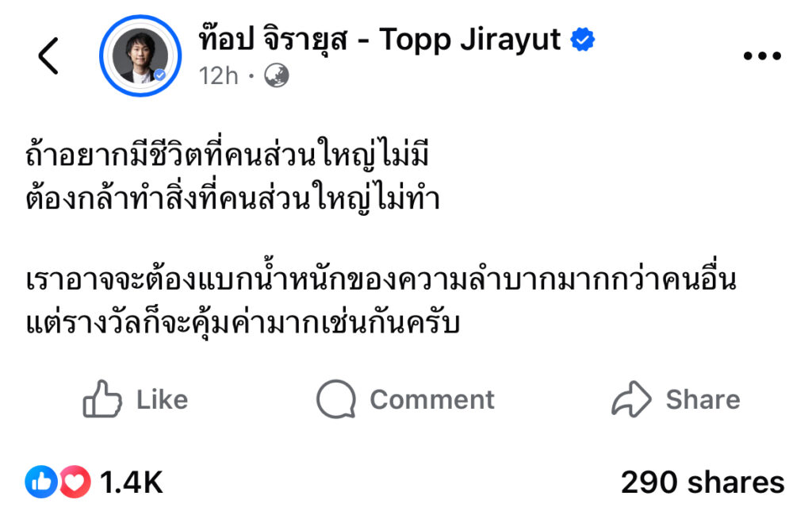Click the second paragraph of post text
Screen dimensions: 812x519
pos(381,301)
